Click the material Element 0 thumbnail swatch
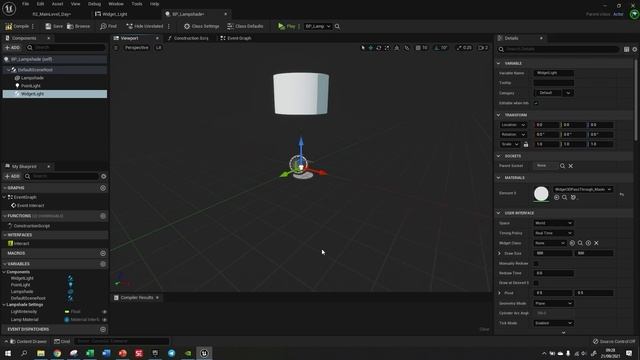This screenshot has height=360, width=640. (x=541, y=193)
